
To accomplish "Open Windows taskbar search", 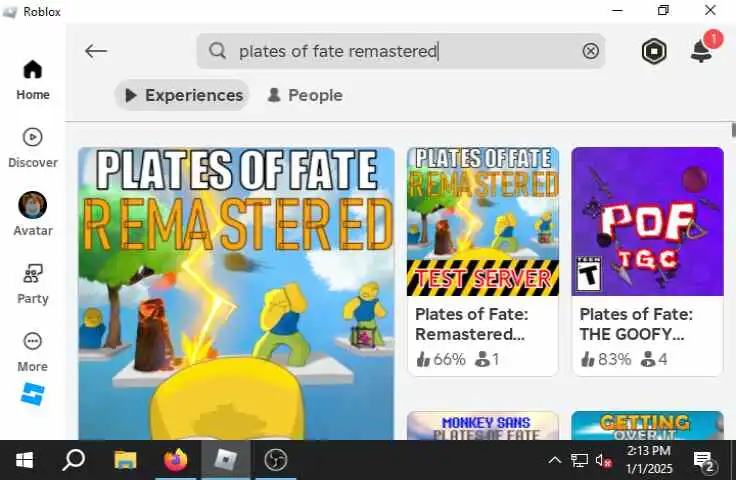I will pos(74,460).
